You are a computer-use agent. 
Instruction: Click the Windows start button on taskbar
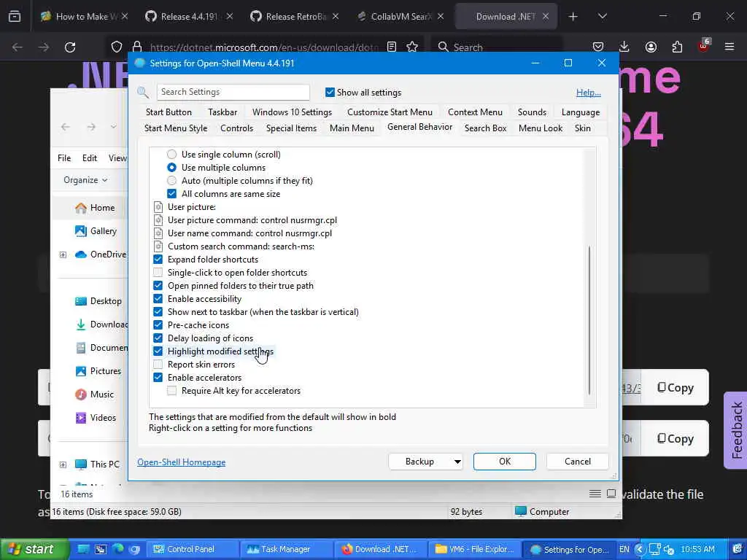[x=34, y=549]
